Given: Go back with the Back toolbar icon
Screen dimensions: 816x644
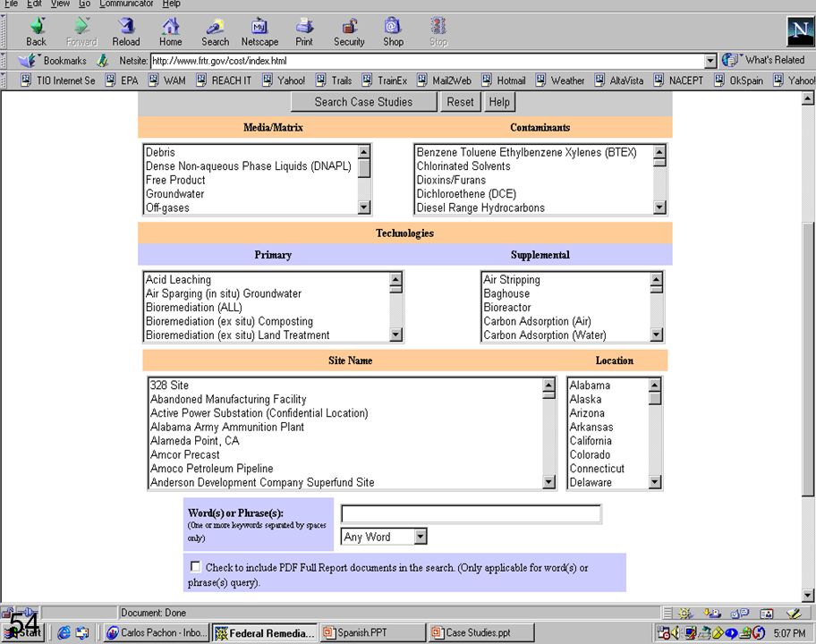Looking at the screenshot, I should 37,31.
